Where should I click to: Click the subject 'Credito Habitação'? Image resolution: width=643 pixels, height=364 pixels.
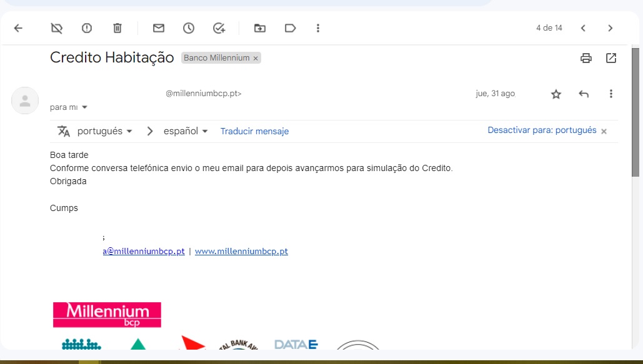tap(112, 57)
